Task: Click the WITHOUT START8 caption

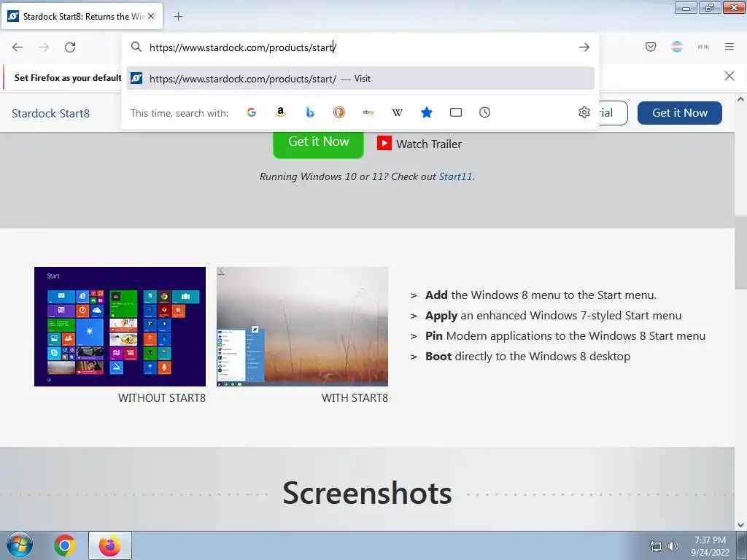Action: (x=162, y=398)
